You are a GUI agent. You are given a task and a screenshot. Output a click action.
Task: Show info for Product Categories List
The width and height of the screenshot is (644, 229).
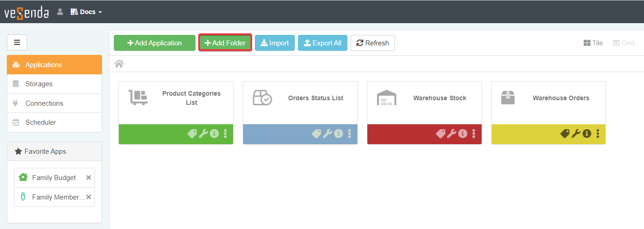pos(214,133)
